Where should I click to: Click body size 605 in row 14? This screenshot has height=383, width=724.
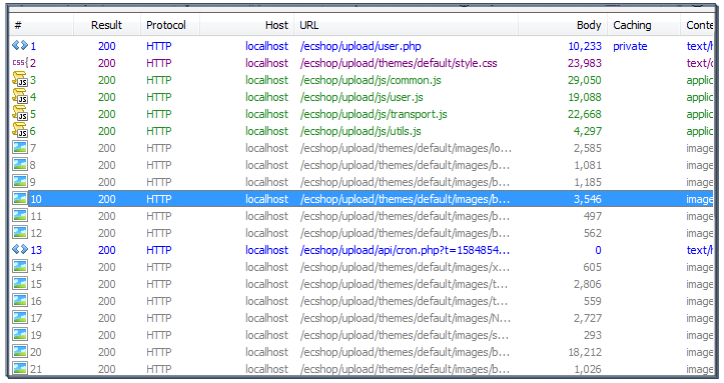[x=592, y=267]
